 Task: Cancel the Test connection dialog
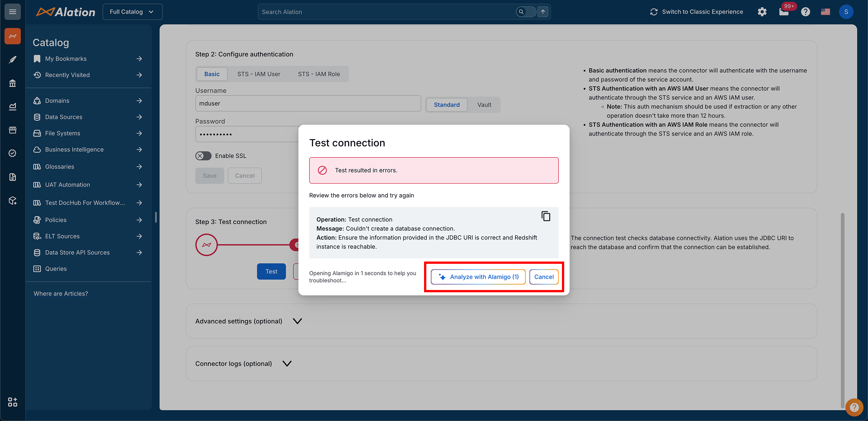[x=544, y=277]
